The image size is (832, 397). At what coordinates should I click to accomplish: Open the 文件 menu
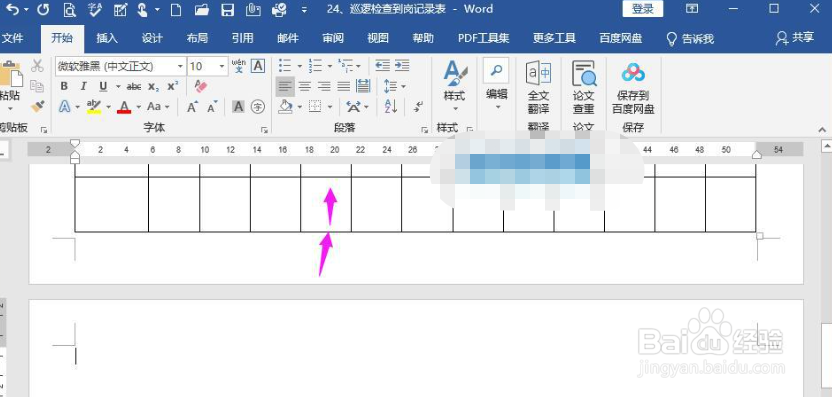pyautogui.click(x=12, y=38)
